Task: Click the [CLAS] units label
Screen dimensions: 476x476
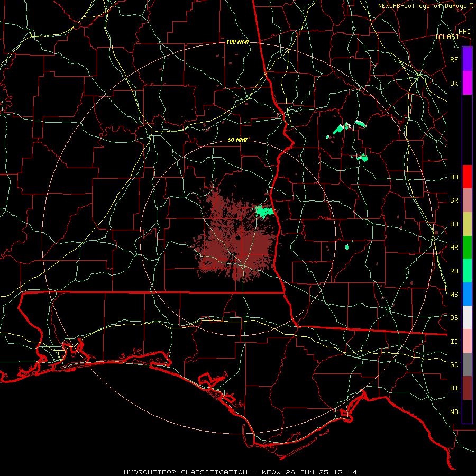Action: click(447, 37)
